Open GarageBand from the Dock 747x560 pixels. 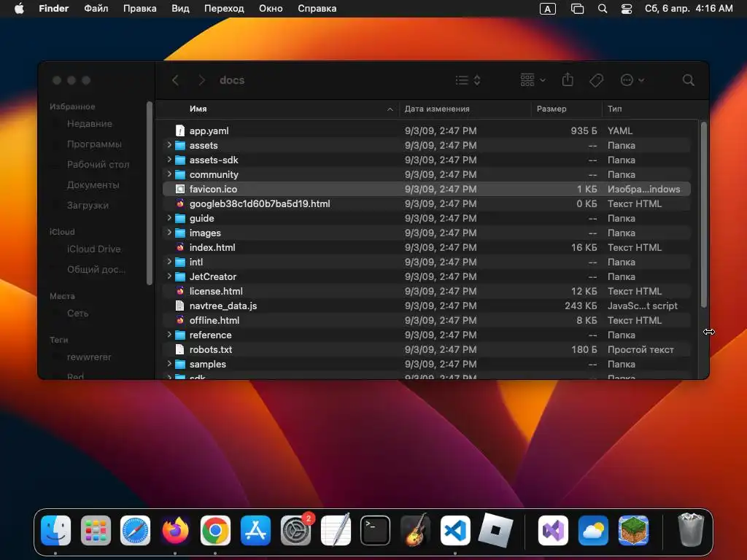[415, 530]
